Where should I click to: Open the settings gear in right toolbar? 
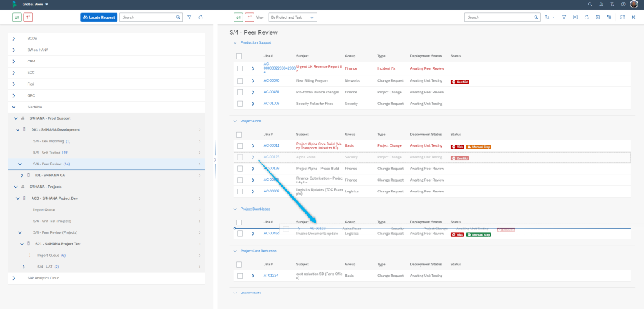(598, 17)
